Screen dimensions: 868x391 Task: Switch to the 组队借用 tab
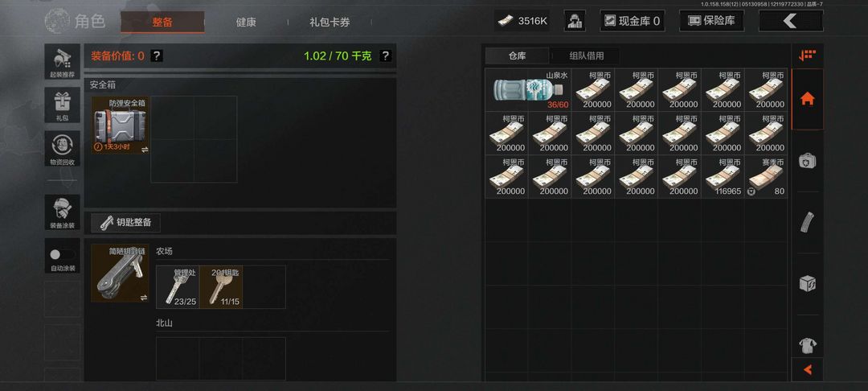pos(586,56)
